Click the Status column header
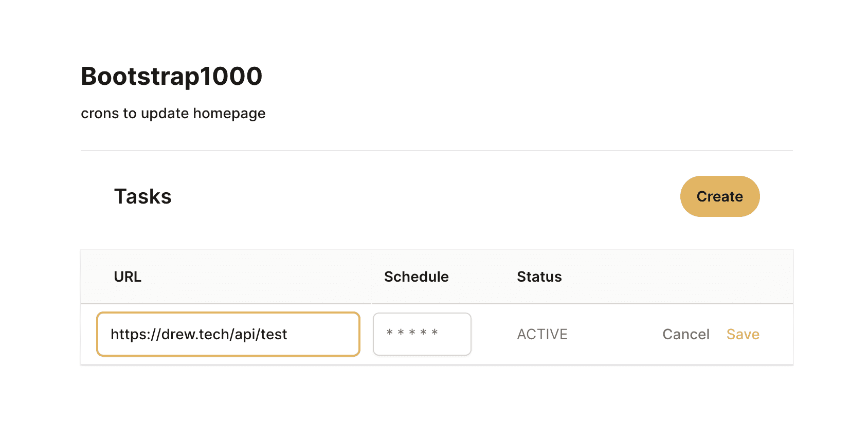The image size is (868, 440). click(539, 277)
